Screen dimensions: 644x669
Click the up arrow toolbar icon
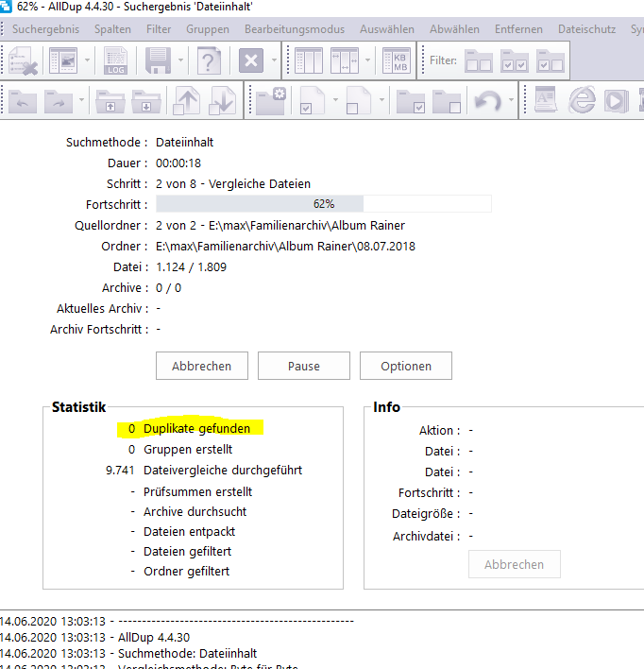pos(189,101)
